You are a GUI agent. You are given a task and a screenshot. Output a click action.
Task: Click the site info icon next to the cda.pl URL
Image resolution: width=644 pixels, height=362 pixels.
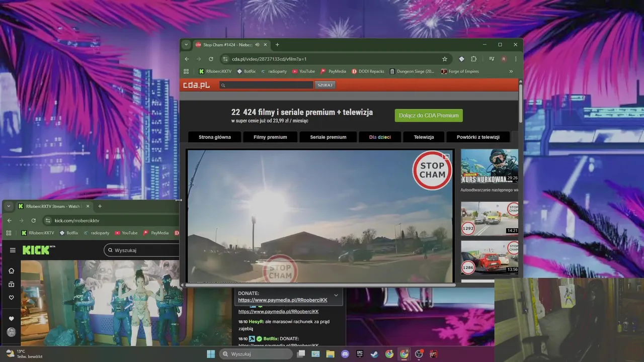(226, 59)
